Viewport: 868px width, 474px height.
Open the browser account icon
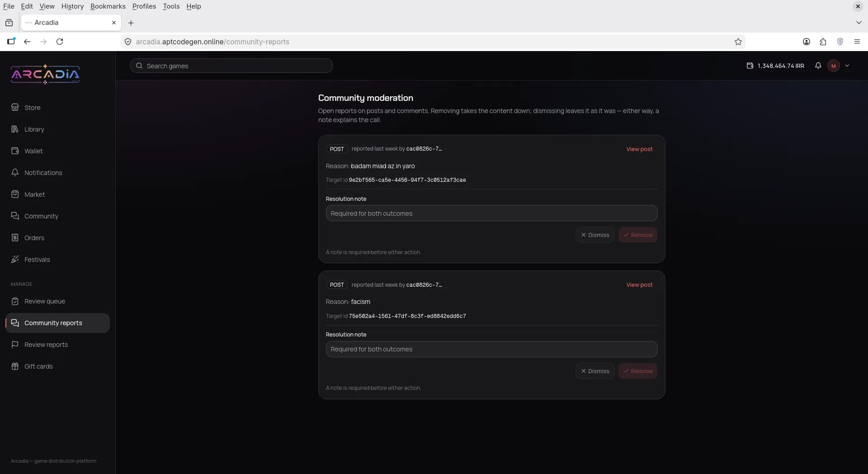(806, 42)
